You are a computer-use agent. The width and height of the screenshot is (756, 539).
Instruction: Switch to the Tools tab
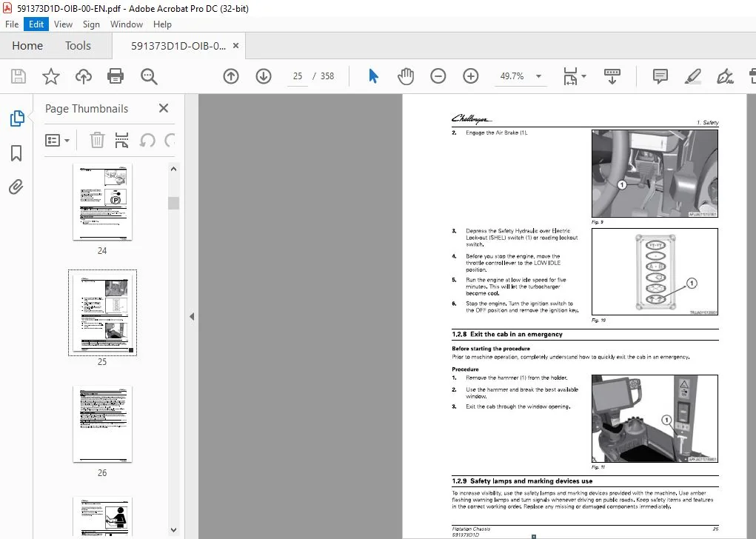[78, 46]
